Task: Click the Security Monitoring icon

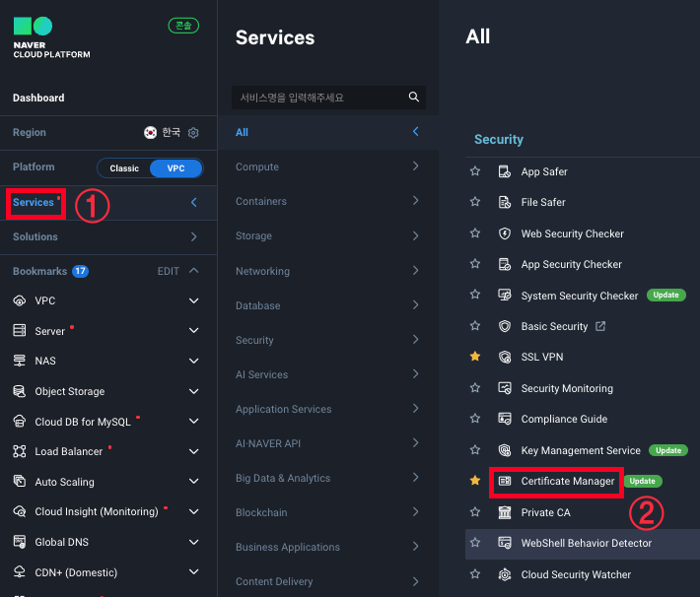Action: pyautogui.click(x=505, y=388)
